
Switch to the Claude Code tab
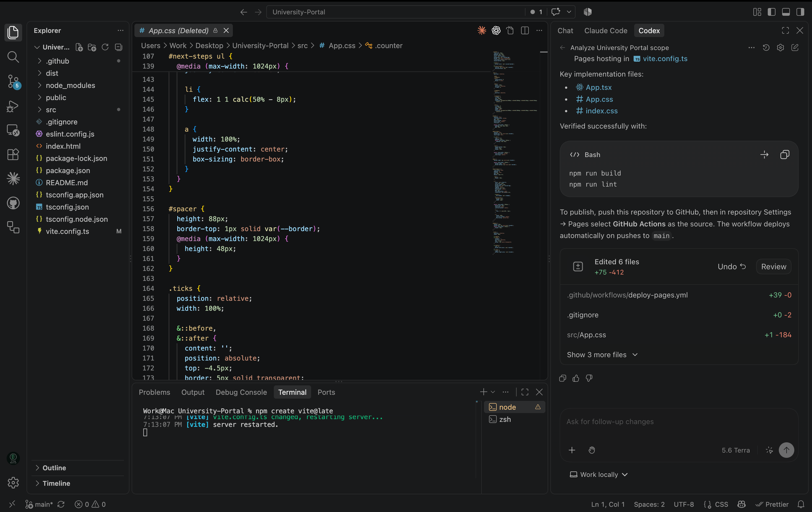(606, 30)
